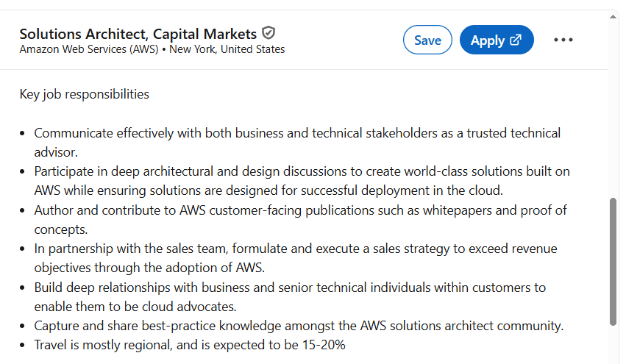
Task: Click the scroll up arrow on scrollbar
Action: (613, 16)
